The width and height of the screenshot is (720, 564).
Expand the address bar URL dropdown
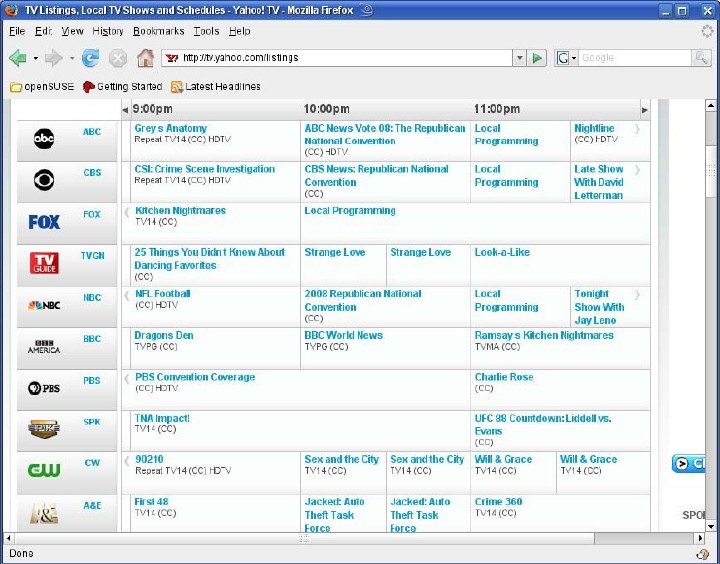[x=519, y=58]
